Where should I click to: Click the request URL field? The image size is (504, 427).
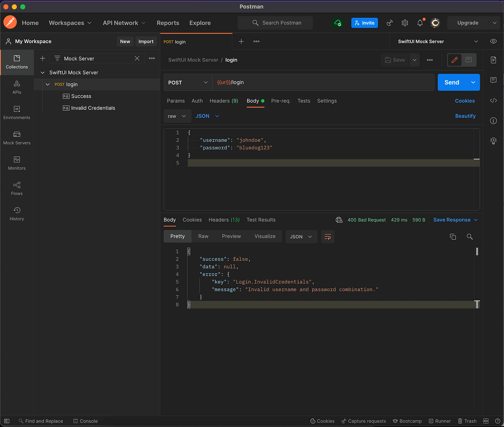pos(323,82)
